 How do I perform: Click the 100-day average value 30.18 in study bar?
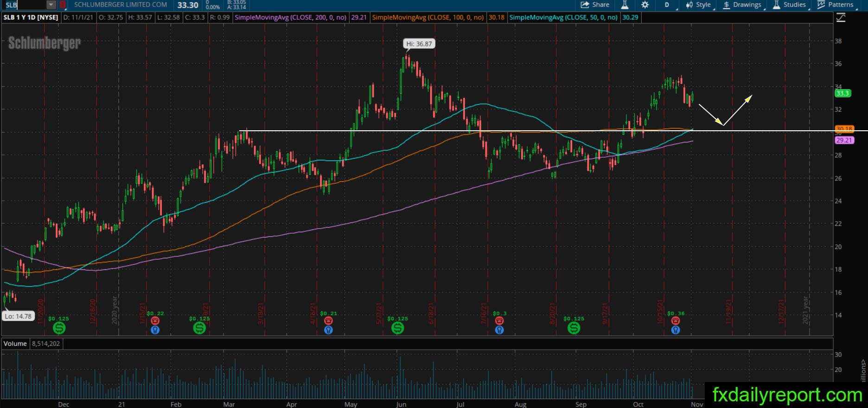pyautogui.click(x=496, y=17)
